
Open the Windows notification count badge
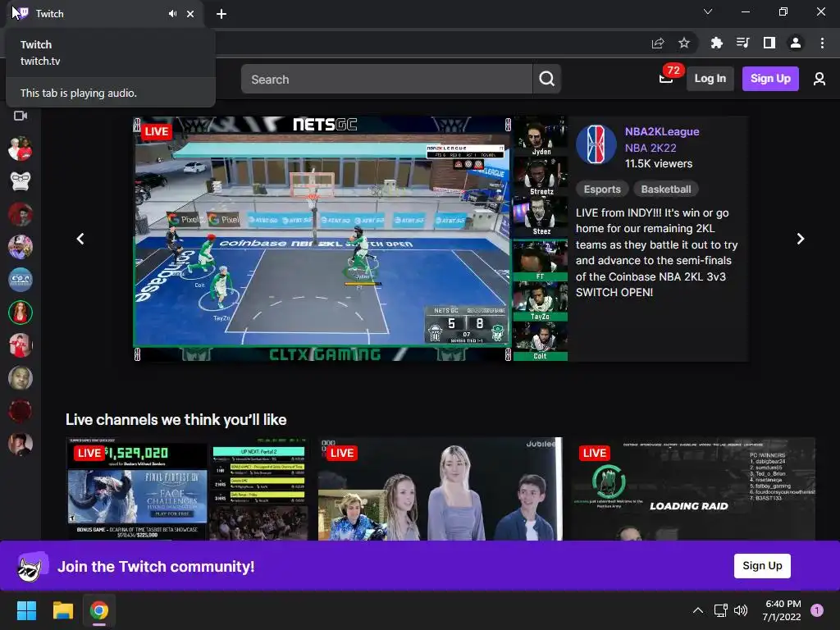pos(817,610)
